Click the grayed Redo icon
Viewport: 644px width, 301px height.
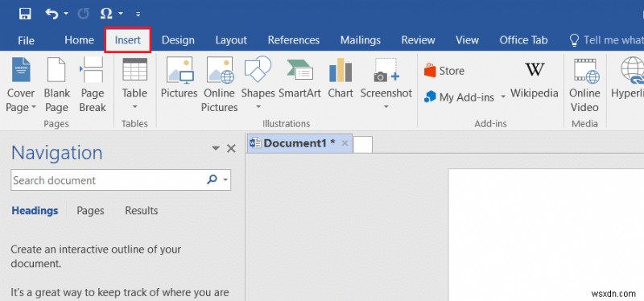[84, 14]
